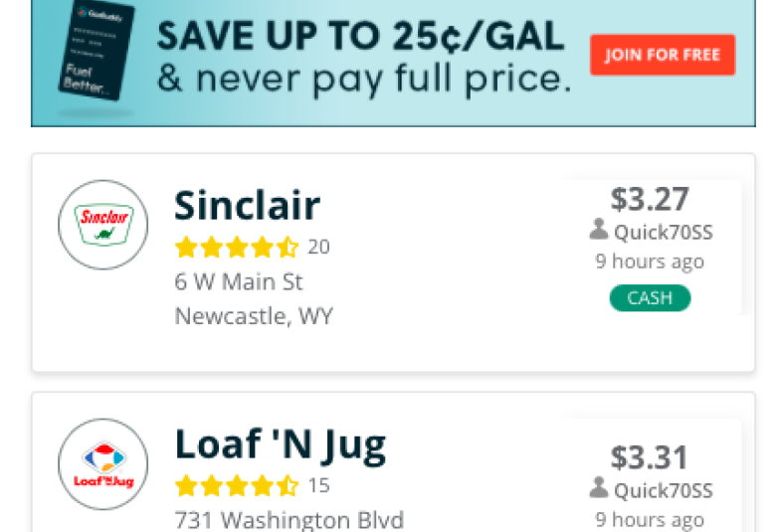776x532 pixels.
Task: Click the JOIN FOR FREE button
Action: 663,55
